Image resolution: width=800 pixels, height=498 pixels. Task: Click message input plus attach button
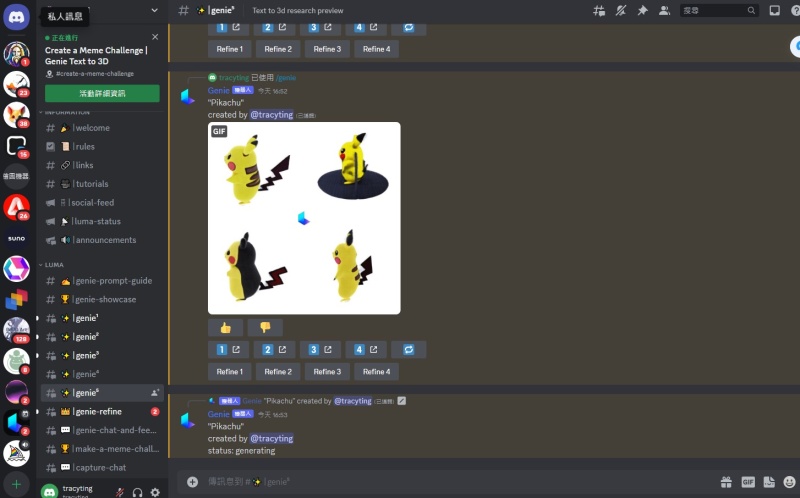pyautogui.click(x=192, y=482)
